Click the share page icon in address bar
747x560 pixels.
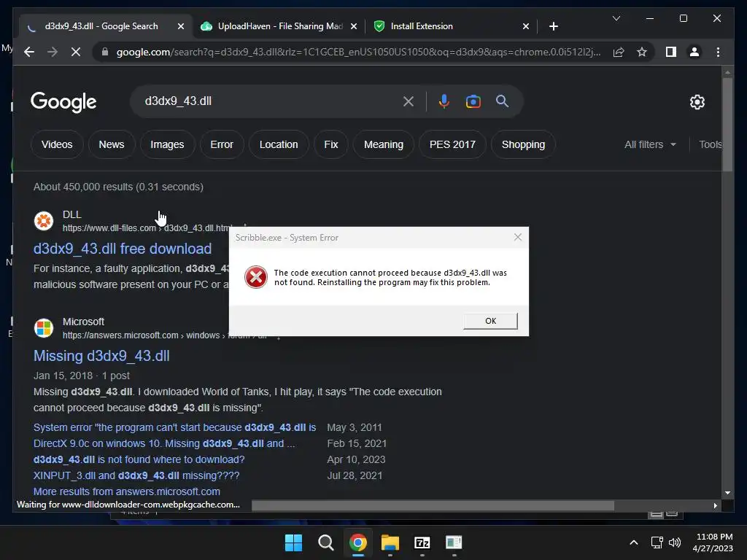point(619,52)
